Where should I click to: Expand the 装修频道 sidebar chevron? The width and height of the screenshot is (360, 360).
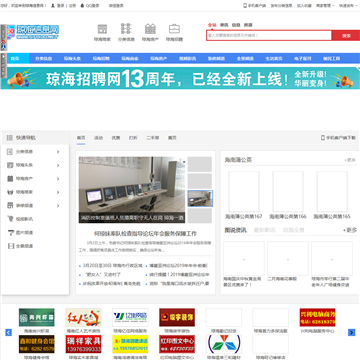pos(58,206)
